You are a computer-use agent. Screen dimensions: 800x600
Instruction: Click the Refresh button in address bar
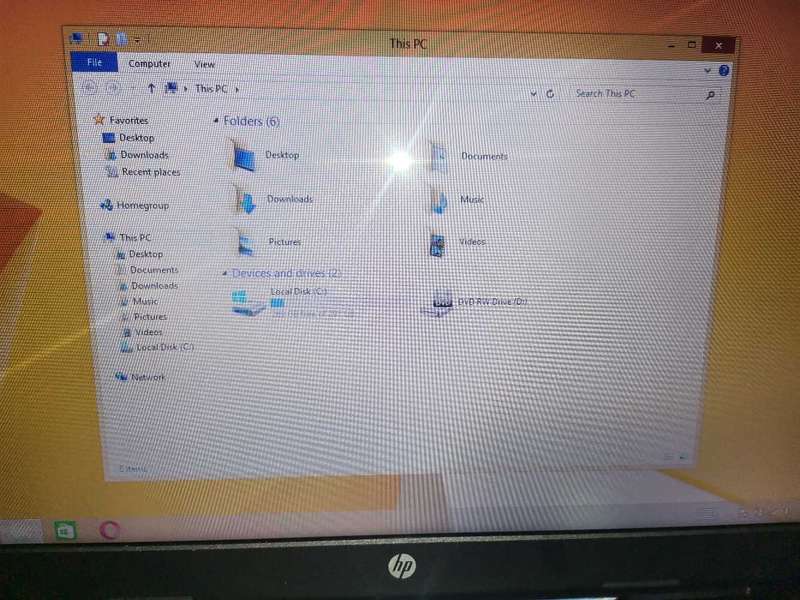coord(550,94)
